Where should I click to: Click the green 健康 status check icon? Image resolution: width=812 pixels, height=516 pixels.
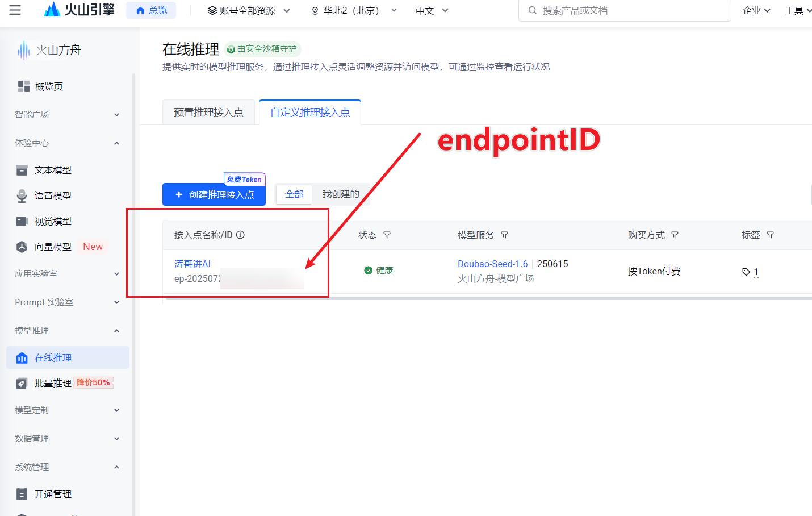click(x=369, y=271)
